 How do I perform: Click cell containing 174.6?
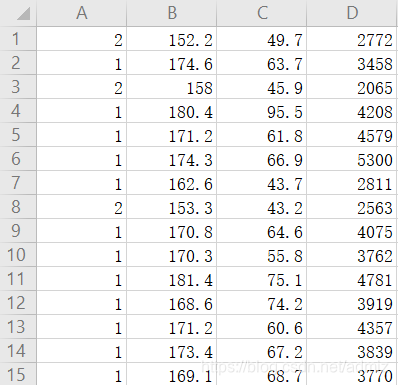pos(171,63)
